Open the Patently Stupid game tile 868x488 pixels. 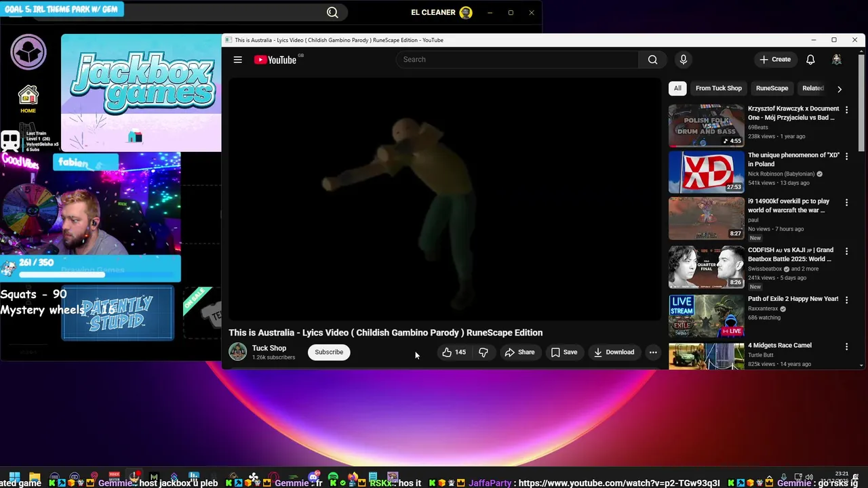[118, 313]
